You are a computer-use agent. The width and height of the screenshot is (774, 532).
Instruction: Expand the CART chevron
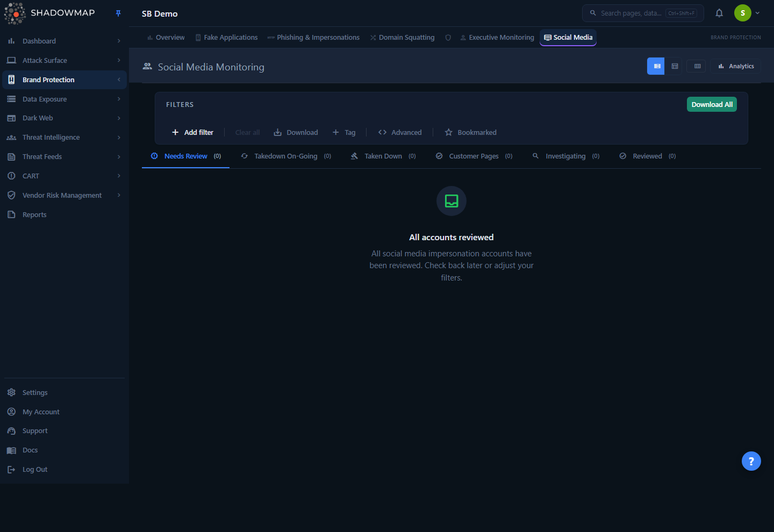[119, 176]
